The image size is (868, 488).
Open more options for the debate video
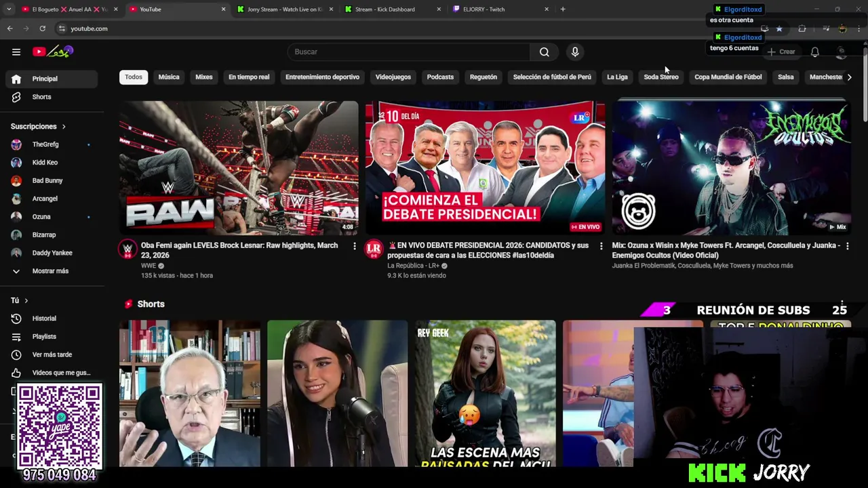coord(601,246)
